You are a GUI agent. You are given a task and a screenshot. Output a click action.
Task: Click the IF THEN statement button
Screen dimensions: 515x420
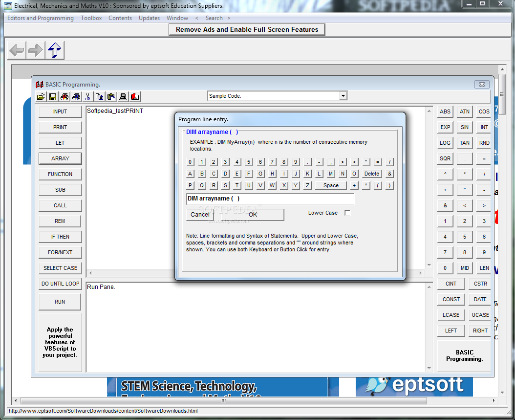[60, 237]
